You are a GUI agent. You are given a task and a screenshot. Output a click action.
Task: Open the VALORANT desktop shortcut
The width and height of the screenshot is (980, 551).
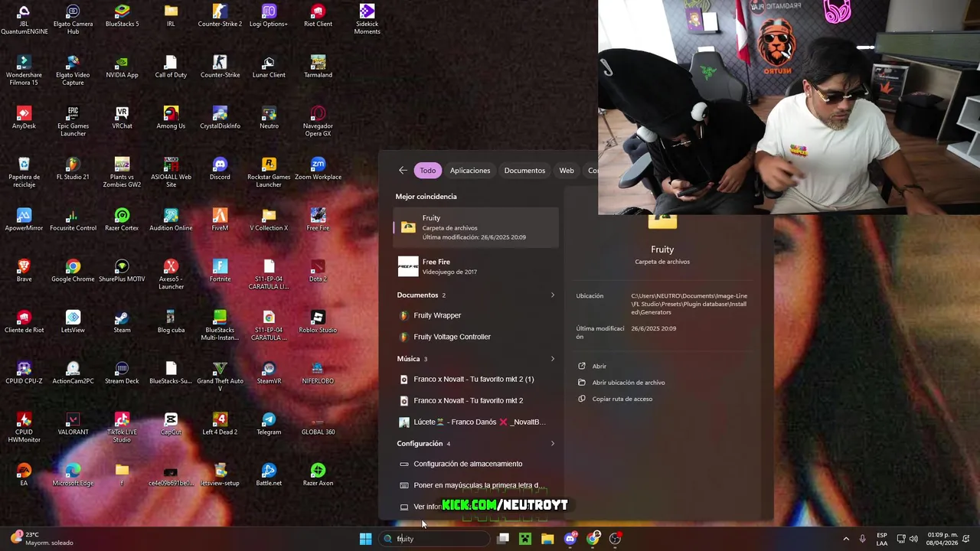pos(73,424)
